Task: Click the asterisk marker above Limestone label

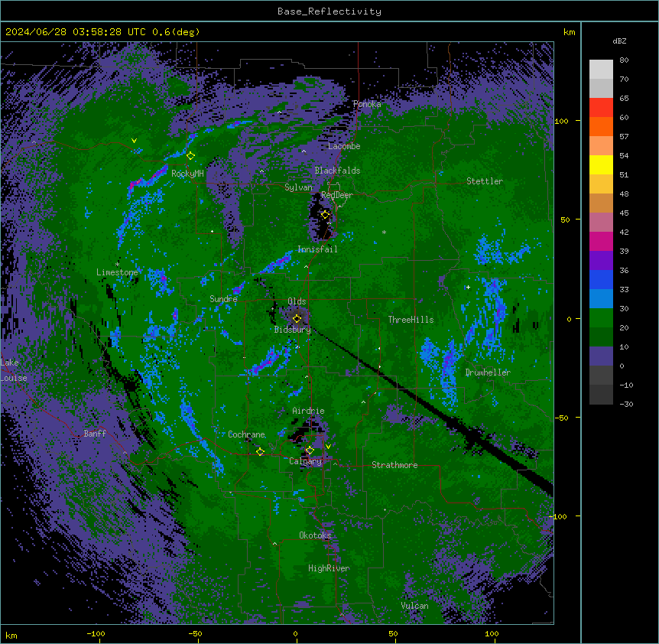Action: pyautogui.click(x=117, y=264)
